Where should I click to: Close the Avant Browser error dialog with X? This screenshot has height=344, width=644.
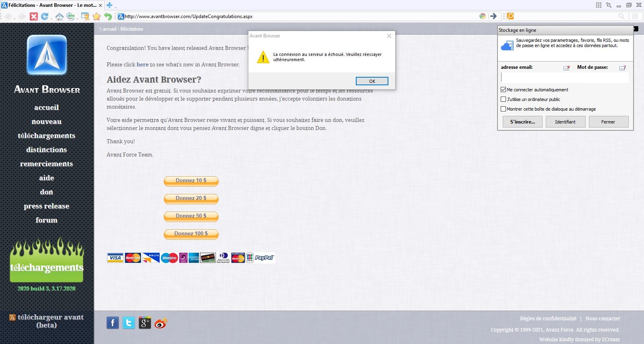[389, 36]
